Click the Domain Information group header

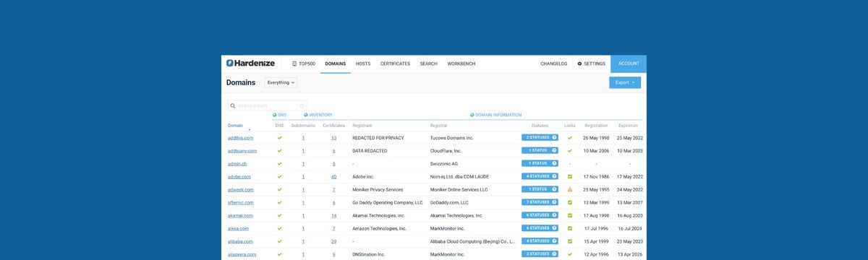pyautogui.click(x=495, y=115)
